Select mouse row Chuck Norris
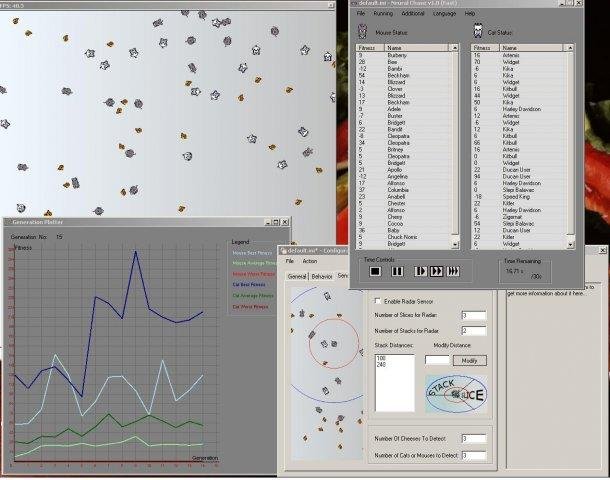The image size is (610, 480). coord(403,237)
